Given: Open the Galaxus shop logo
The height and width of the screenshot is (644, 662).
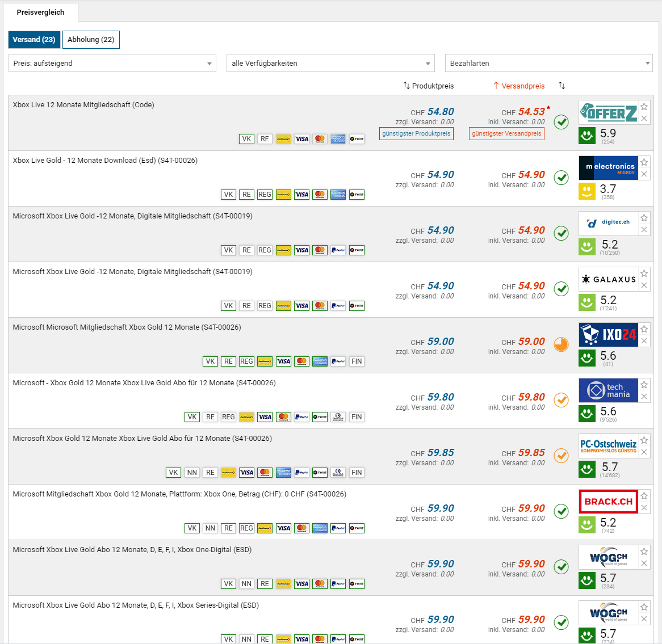Looking at the screenshot, I should pos(609,279).
